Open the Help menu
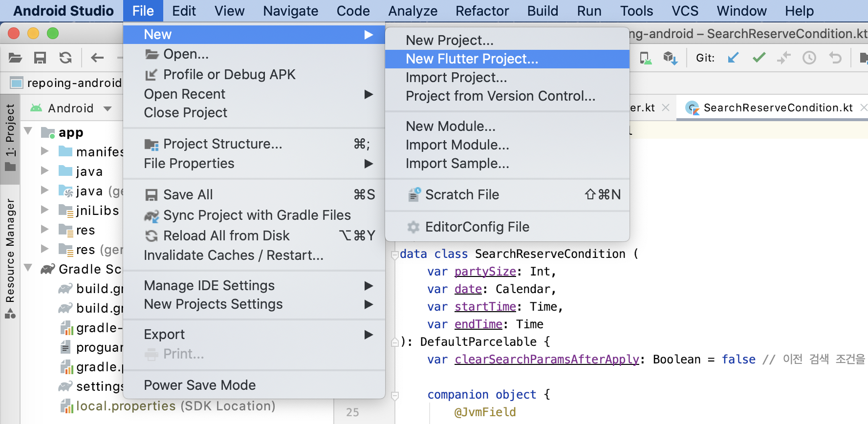868x424 pixels. tap(799, 11)
